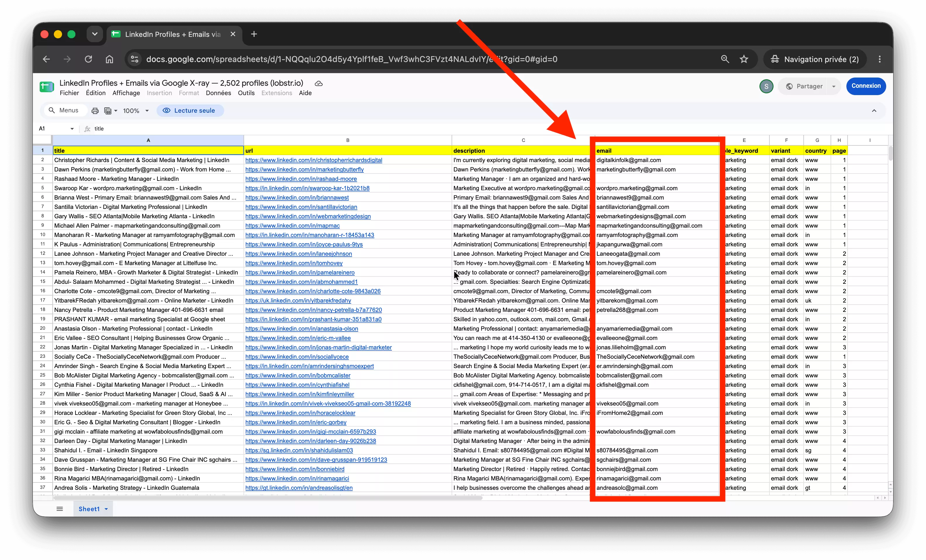Select column F header
Screen dimensions: 926x560
point(786,140)
